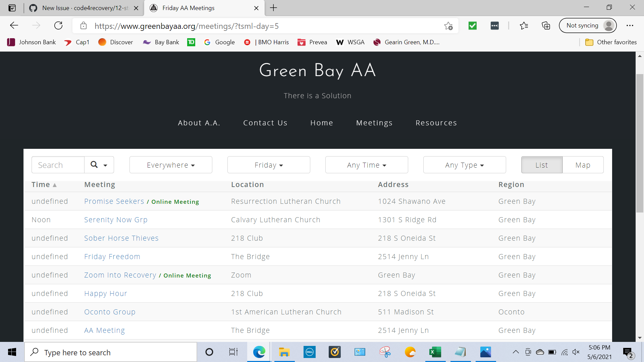Click the search magnifier icon button

(x=95, y=165)
